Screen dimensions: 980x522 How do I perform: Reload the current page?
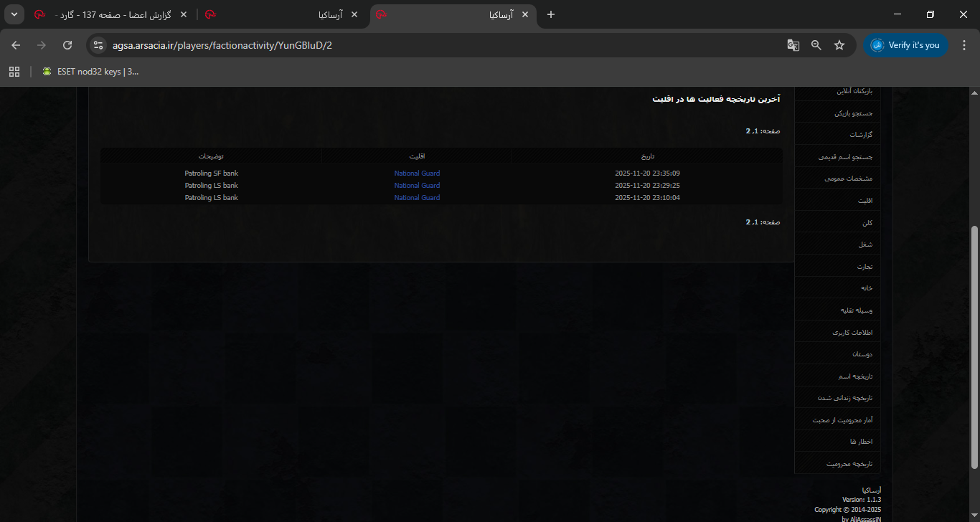(x=67, y=45)
